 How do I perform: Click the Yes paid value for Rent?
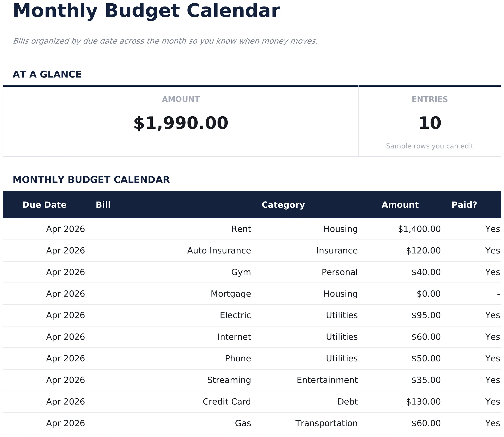click(x=492, y=229)
